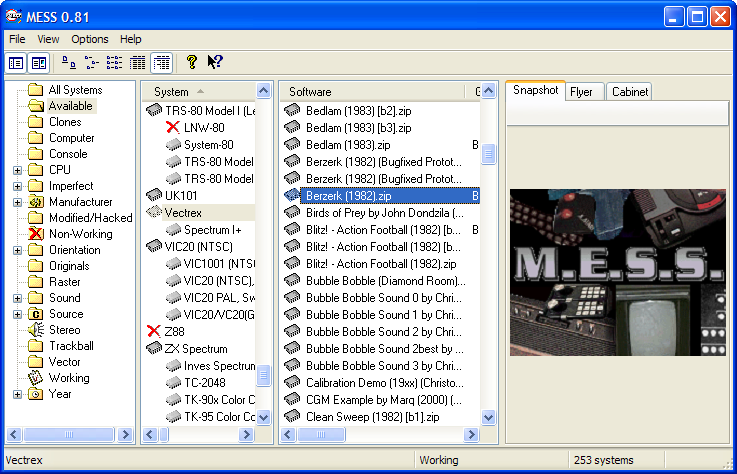Screen dimensions: 737x474
Task: Click the software list vertical scroll thumb
Action: [488, 154]
